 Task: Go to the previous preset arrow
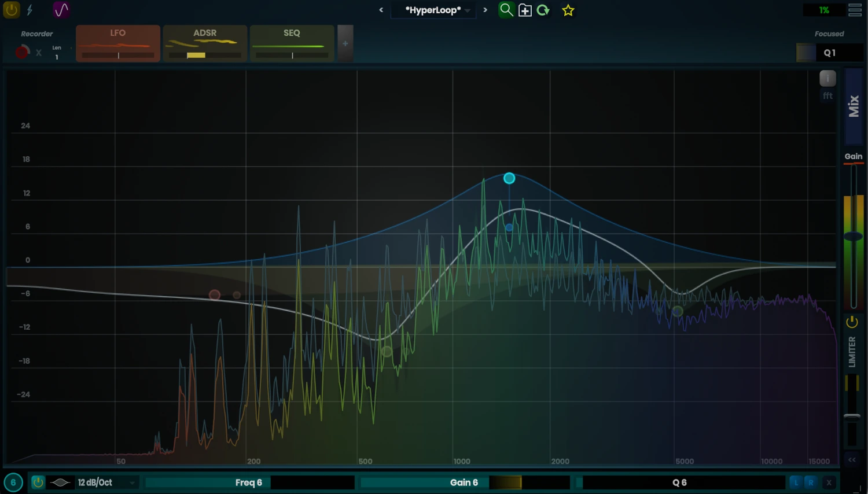[381, 10]
